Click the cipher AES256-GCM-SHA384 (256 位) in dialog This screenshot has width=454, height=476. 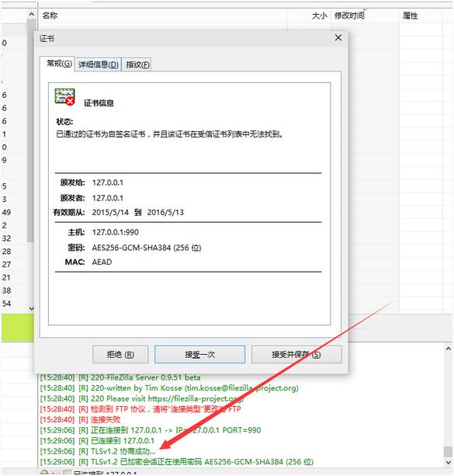point(147,248)
